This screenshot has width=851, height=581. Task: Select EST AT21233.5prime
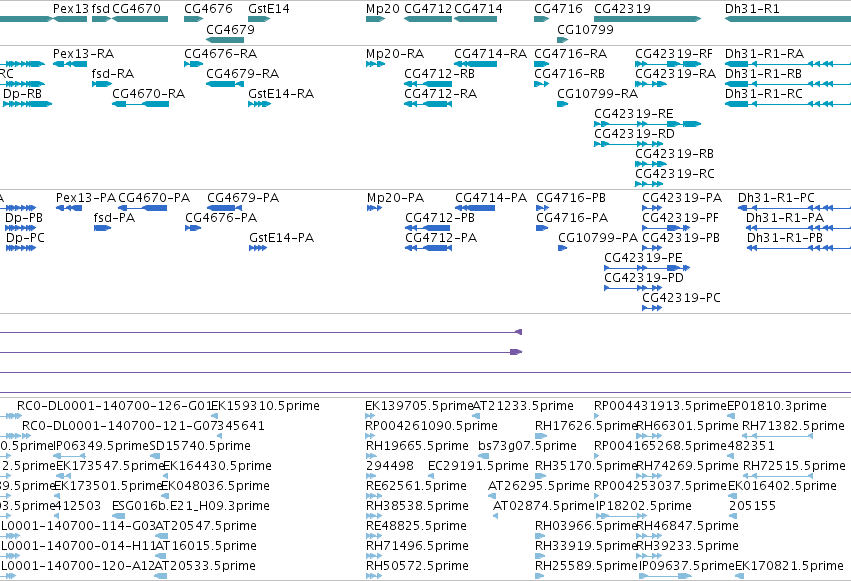coord(476,416)
